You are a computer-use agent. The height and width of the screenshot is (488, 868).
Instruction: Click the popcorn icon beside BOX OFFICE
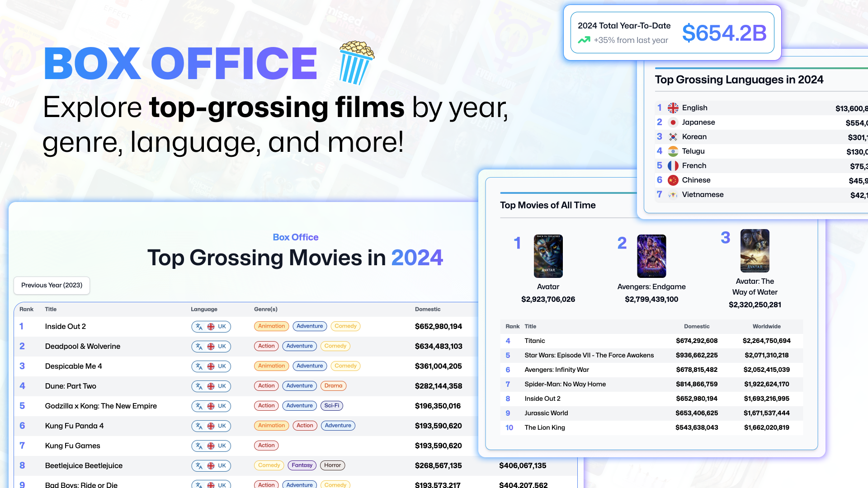click(x=356, y=63)
